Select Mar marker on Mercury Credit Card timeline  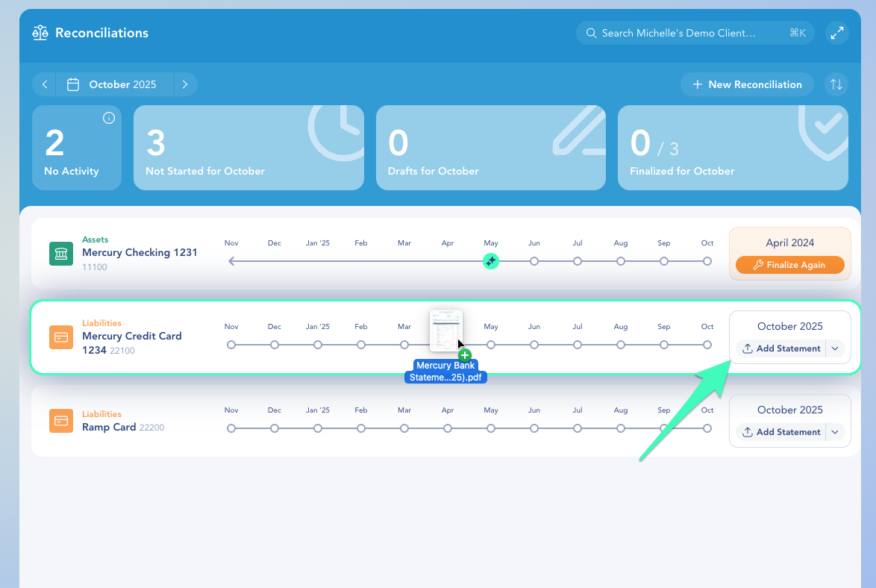pyautogui.click(x=404, y=345)
